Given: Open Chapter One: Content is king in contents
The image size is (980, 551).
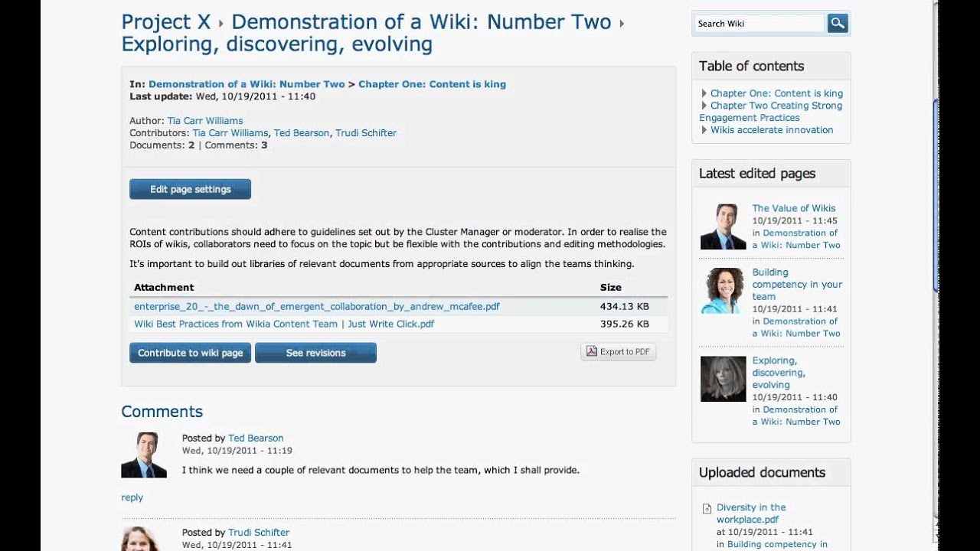Looking at the screenshot, I should pyautogui.click(x=776, y=93).
